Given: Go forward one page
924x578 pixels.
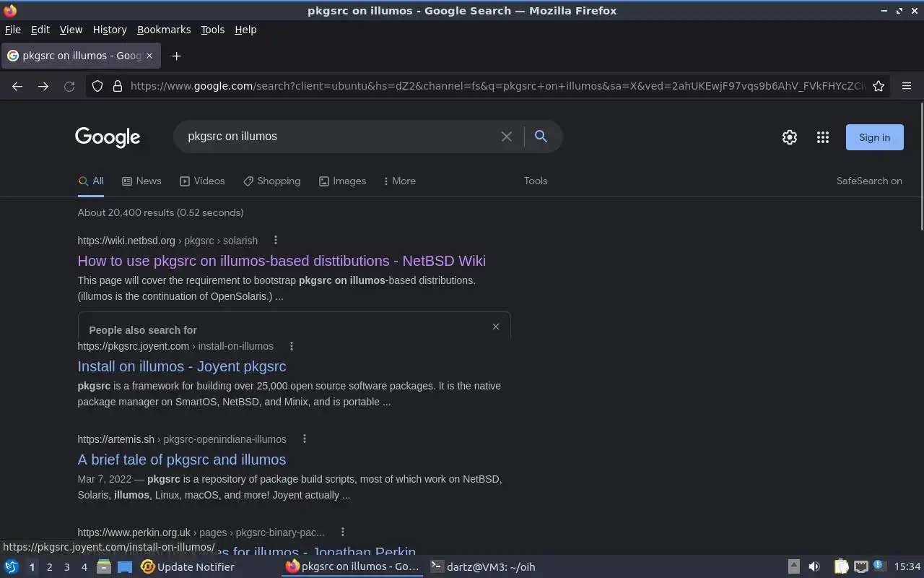Looking at the screenshot, I should coord(43,86).
